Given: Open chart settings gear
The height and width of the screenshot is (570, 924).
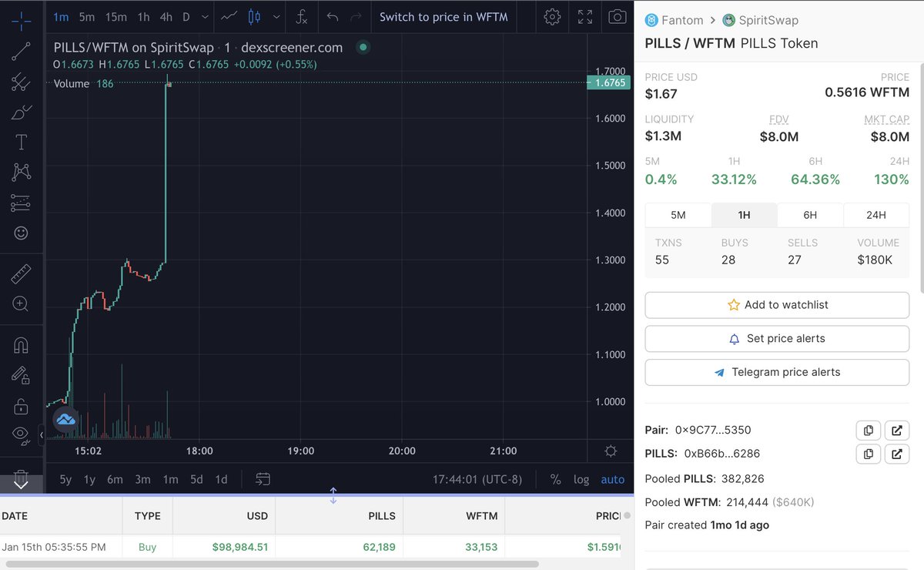Looking at the screenshot, I should pyautogui.click(x=551, y=16).
